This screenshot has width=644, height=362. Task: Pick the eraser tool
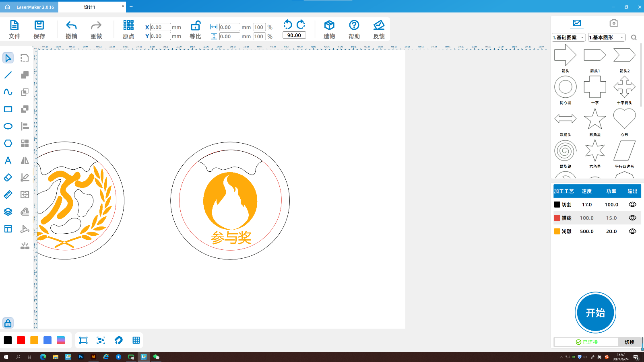click(8, 177)
